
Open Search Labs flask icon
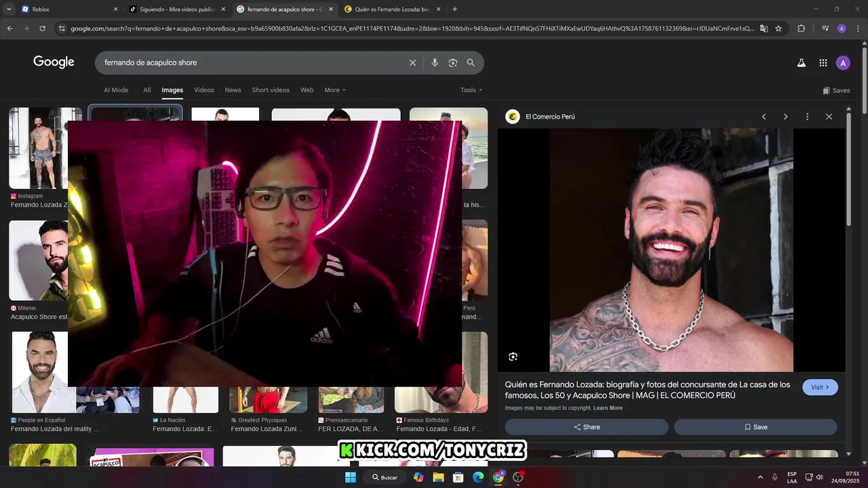(x=801, y=63)
